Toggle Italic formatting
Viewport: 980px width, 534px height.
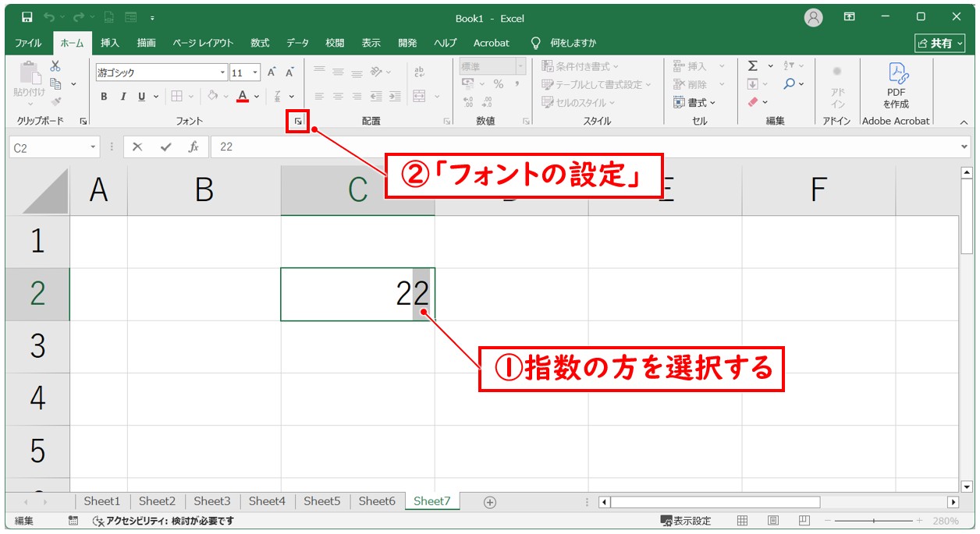pyautogui.click(x=123, y=97)
